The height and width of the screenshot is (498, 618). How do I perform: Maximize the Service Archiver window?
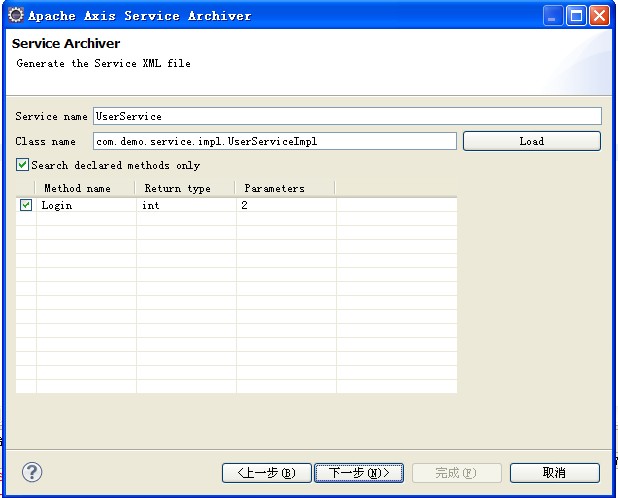coord(576,16)
